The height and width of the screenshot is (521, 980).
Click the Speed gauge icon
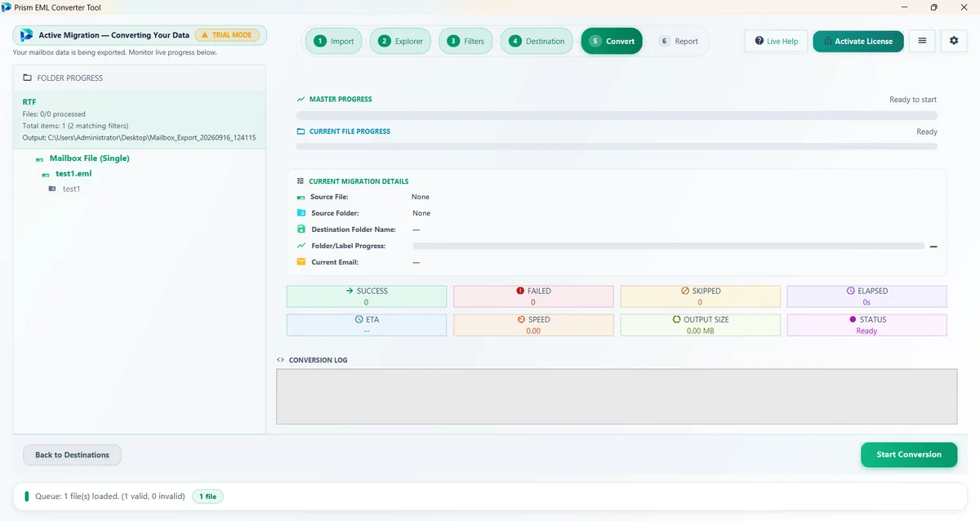pos(519,319)
